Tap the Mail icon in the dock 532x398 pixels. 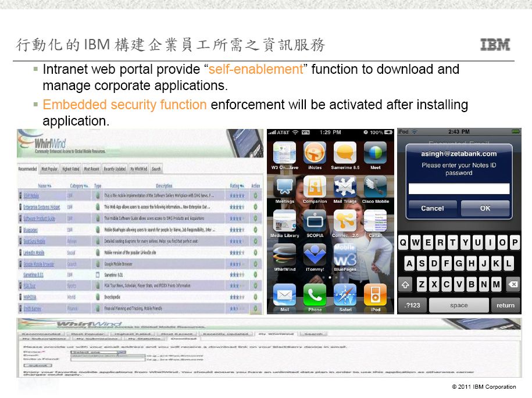pyautogui.click(x=284, y=295)
